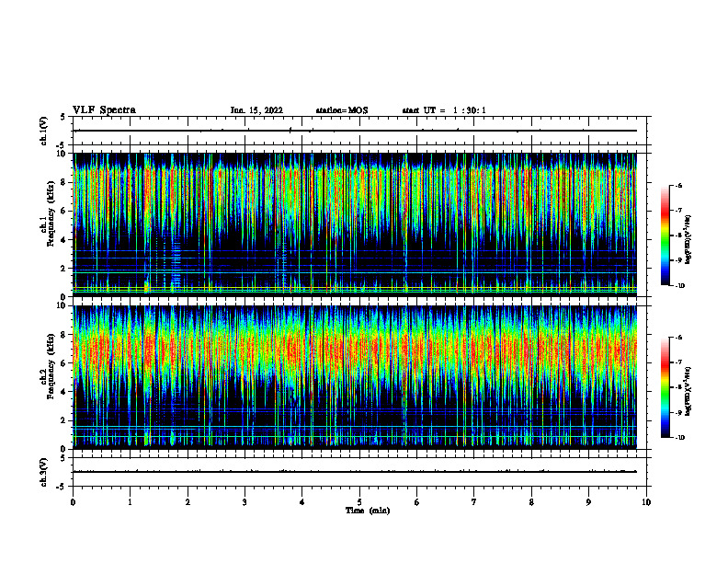Click the ch.1 voltage trace line
This screenshot has height=563, width=728.
tap(355, 131)
